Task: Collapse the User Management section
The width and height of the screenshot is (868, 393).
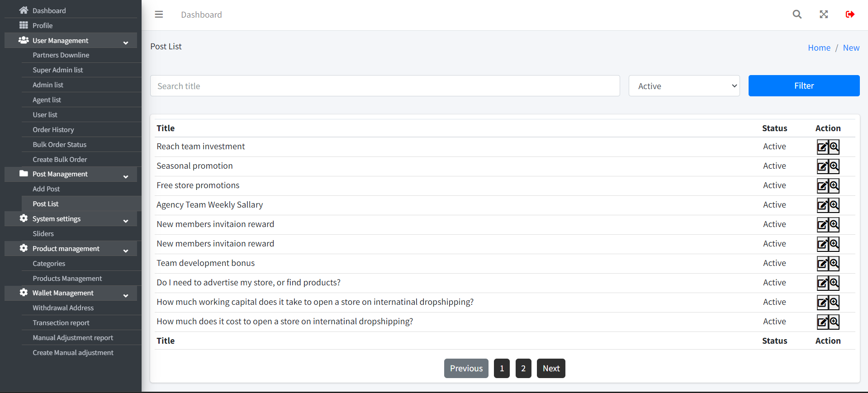Action: pos(126,42)
